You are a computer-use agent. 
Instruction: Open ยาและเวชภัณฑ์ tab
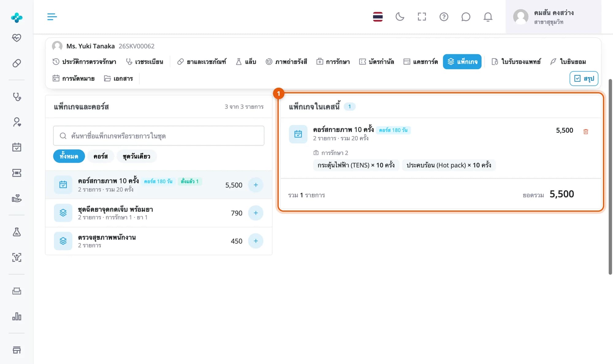(202, 62)
